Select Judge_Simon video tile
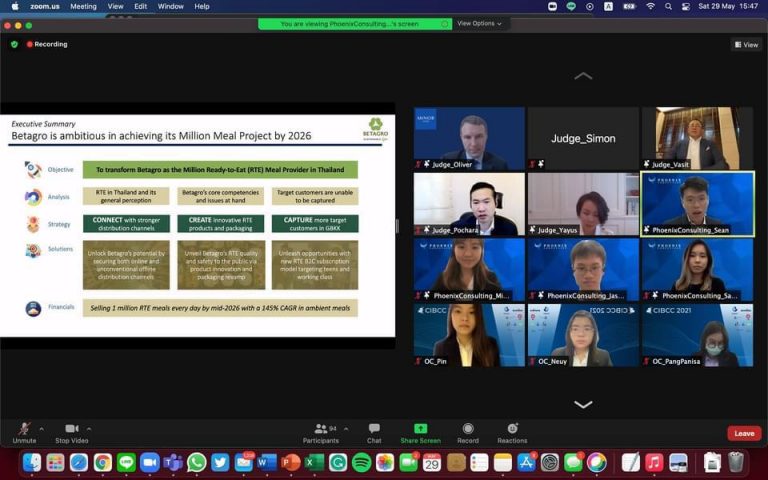This screenshot has height=480, width=768. point(583,139)
